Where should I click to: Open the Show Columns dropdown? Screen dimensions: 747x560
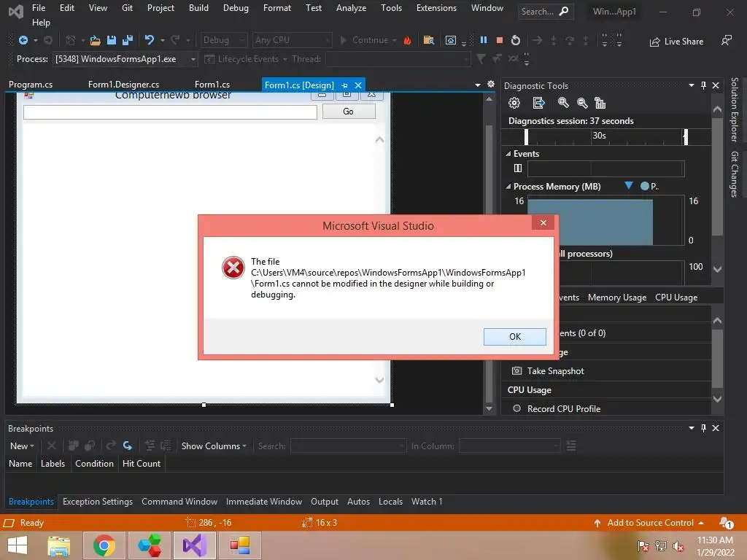click(x=214, y=446)
